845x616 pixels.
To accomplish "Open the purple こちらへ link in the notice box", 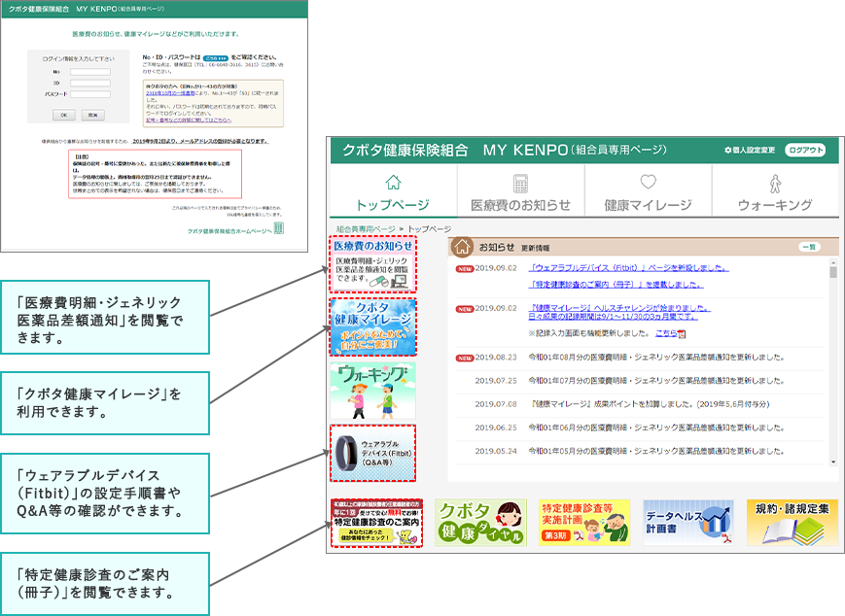I will [189, 120].
